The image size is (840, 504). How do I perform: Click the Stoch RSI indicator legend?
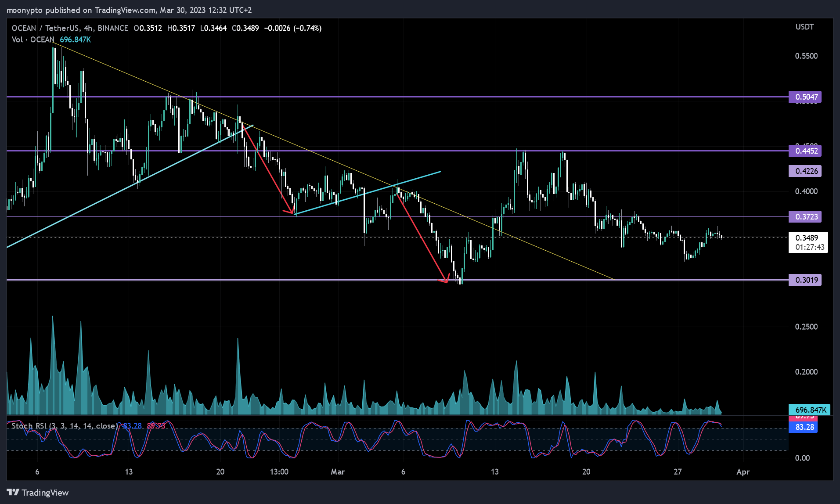click(x=65, y=426)
